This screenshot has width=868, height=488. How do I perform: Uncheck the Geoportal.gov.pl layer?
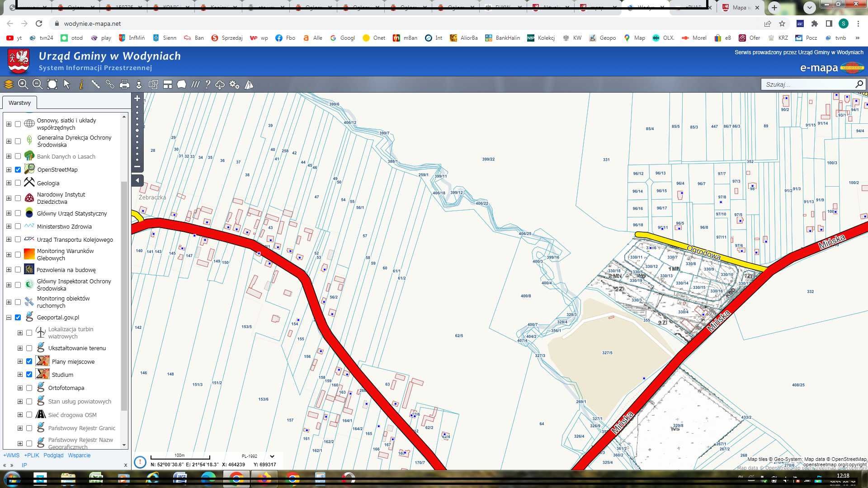[x=18, y=318]
